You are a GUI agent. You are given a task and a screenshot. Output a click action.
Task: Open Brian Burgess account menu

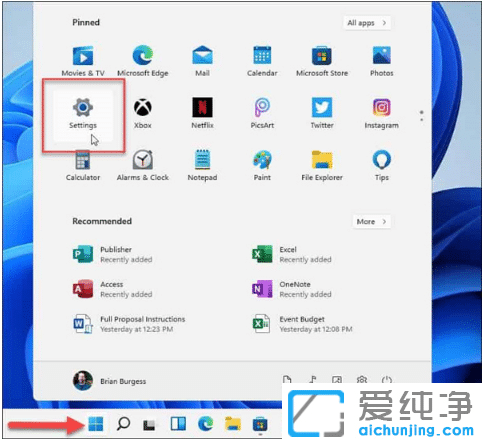109,381
